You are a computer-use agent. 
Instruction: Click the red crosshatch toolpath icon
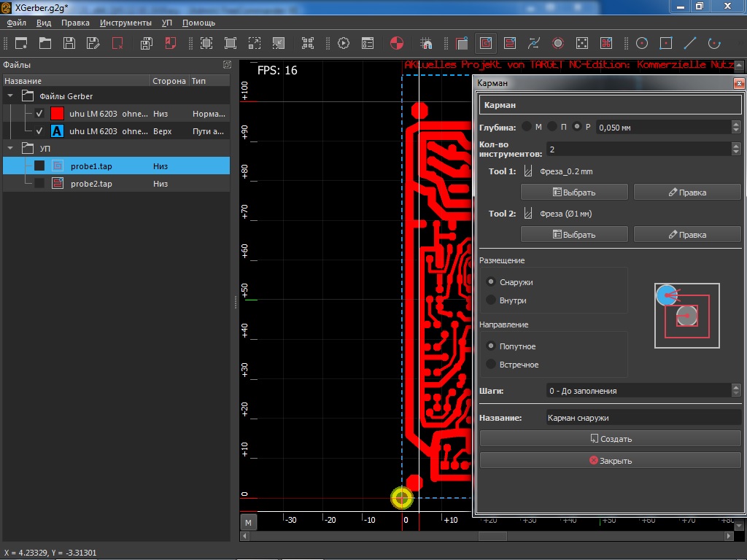click(606, 43)
